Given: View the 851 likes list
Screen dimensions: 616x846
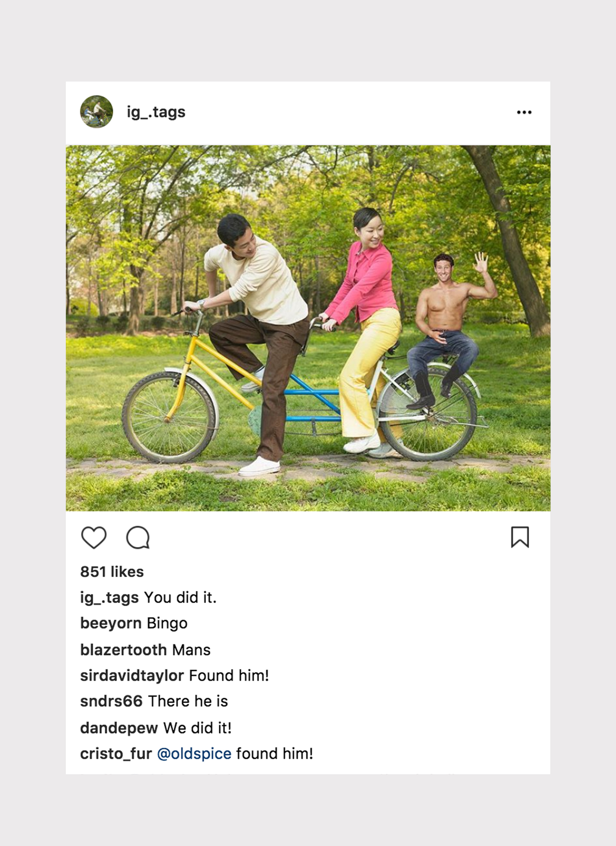Looking at the screenshot, I should pos(112,572).
